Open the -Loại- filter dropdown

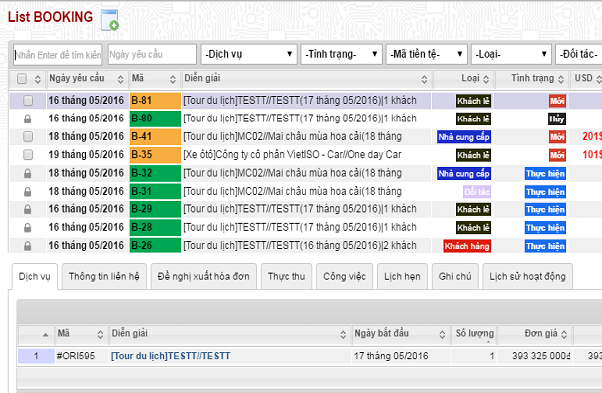[511, 54]
